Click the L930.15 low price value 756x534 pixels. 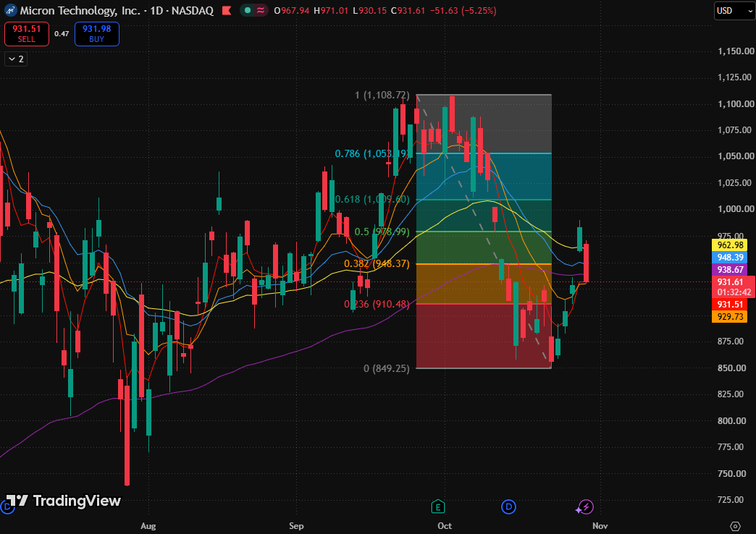(370, 11)
